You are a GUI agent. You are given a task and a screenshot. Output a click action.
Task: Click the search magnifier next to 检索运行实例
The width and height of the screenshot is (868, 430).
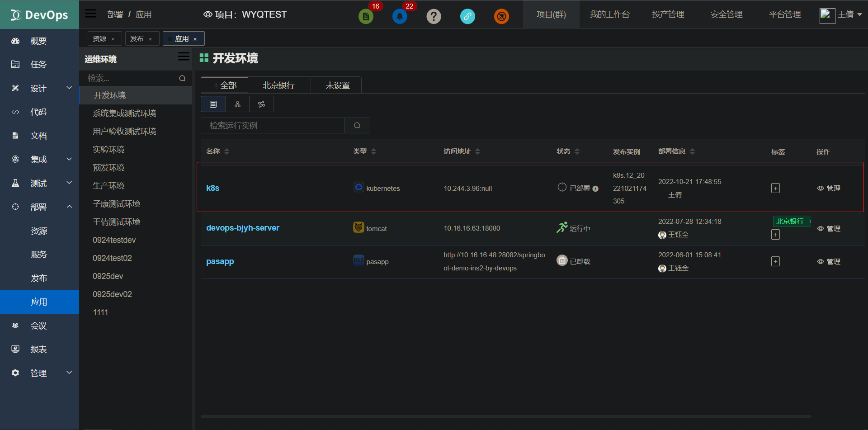point(357,125)
